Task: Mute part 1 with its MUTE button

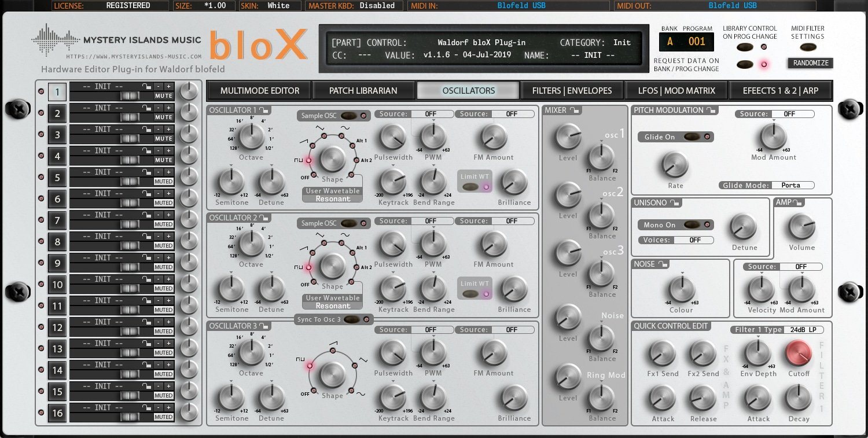Action: (x=164, y=96)
